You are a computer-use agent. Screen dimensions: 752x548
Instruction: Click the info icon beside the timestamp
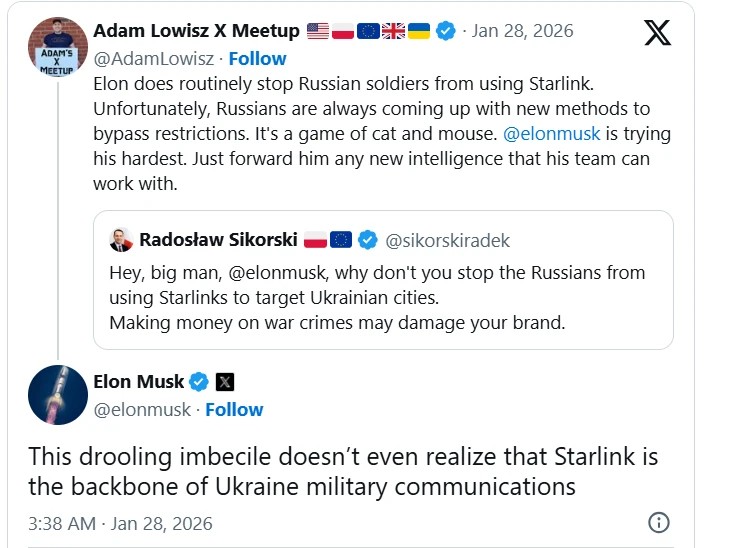point(658,523)
